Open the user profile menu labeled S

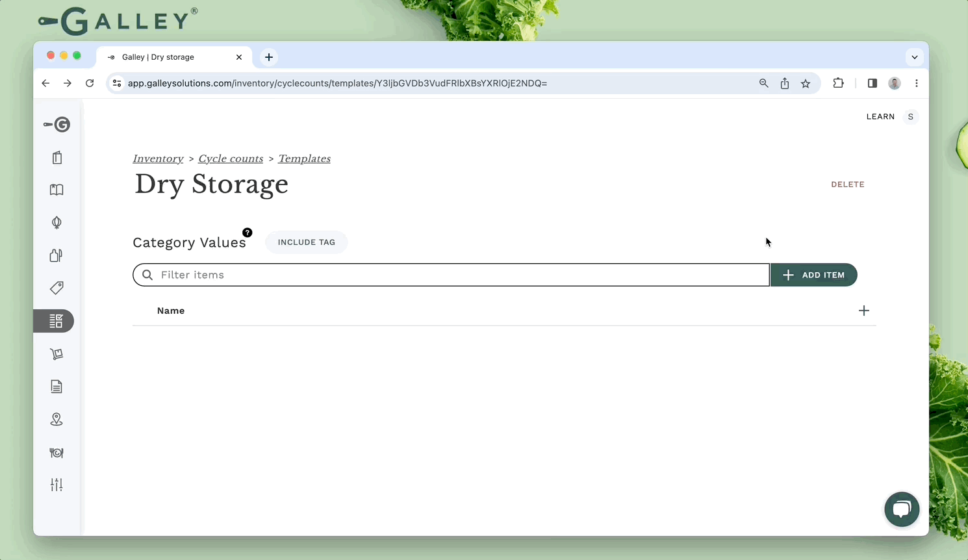(x=911, y=117)
